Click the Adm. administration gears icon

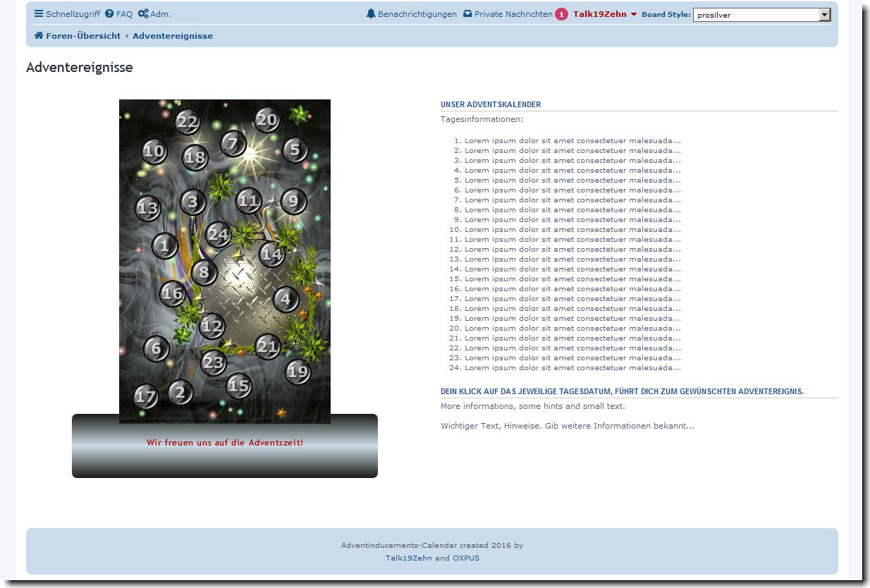(x=143, y=14)
